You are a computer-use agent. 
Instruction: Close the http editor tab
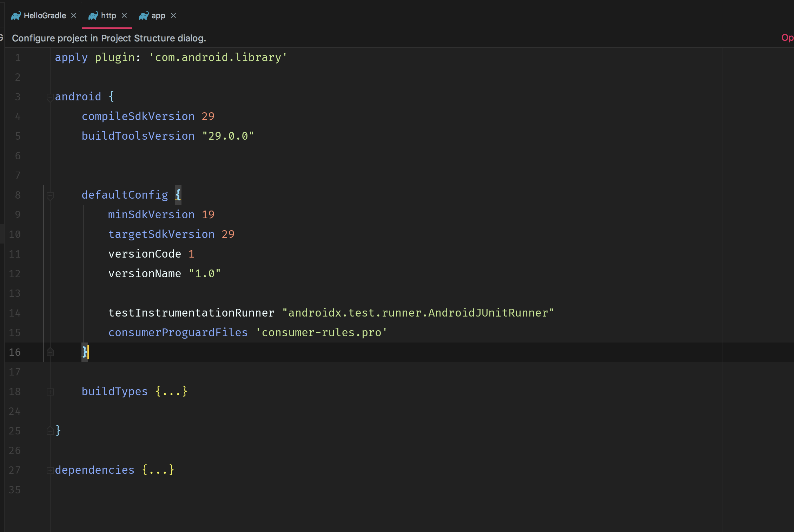[124, 16]
